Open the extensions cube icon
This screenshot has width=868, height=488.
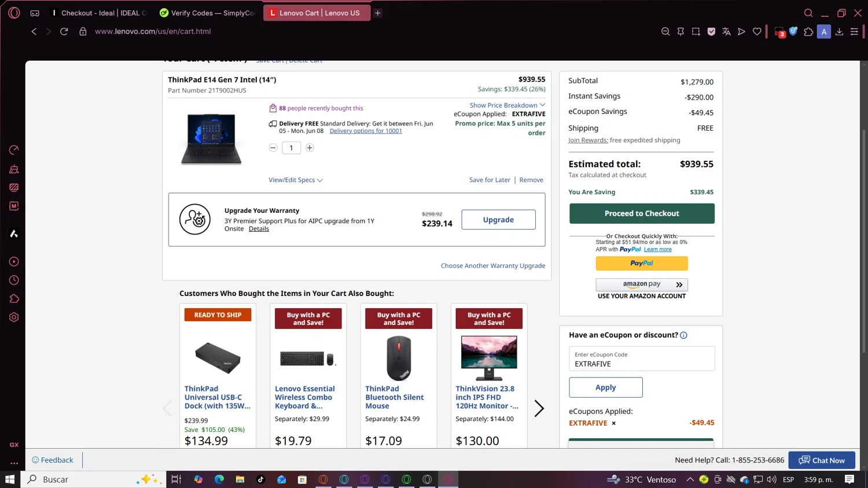[808, 32]
